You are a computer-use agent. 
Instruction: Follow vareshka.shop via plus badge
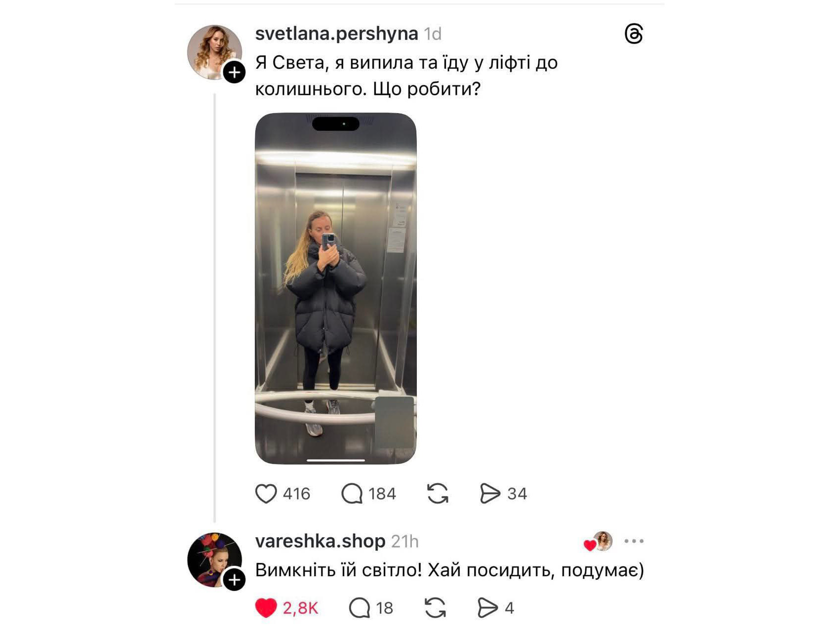tap(234, 580)
